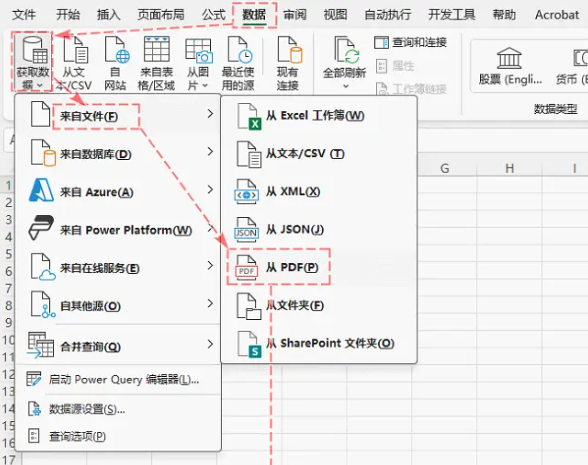Expand the 自其他源 submenu chevron
588x465 pixels.
[x=210, y=303]
